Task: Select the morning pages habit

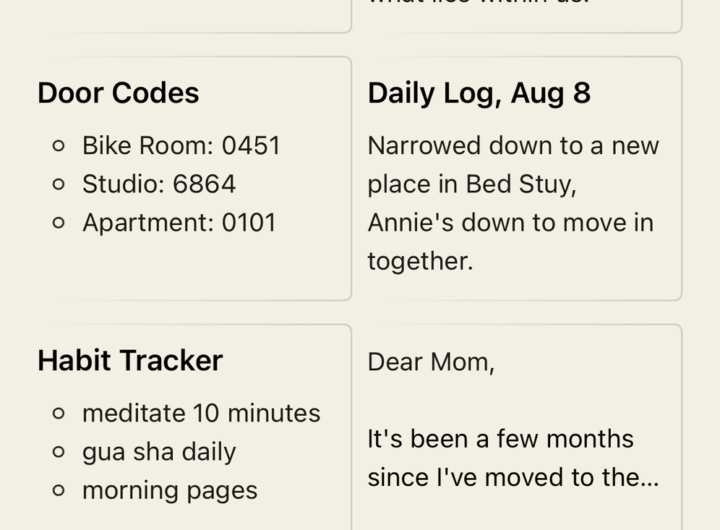Action: 170,491
